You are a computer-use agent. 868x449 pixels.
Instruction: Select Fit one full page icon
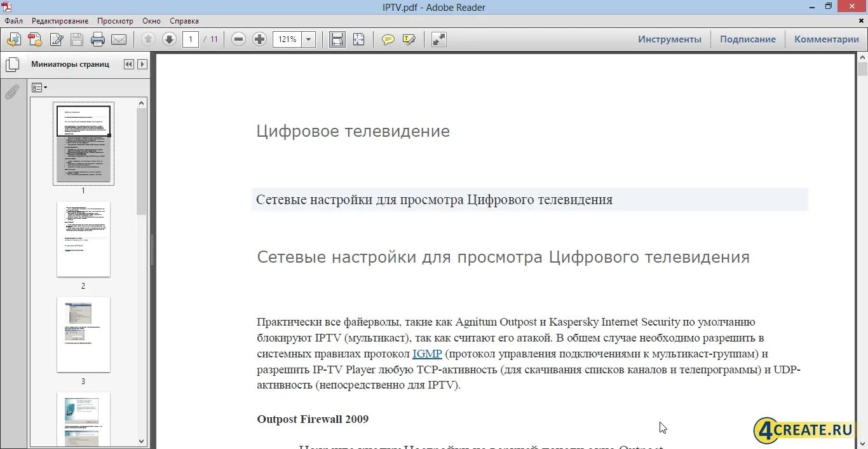pyautogui.click(x=359, y=39)
